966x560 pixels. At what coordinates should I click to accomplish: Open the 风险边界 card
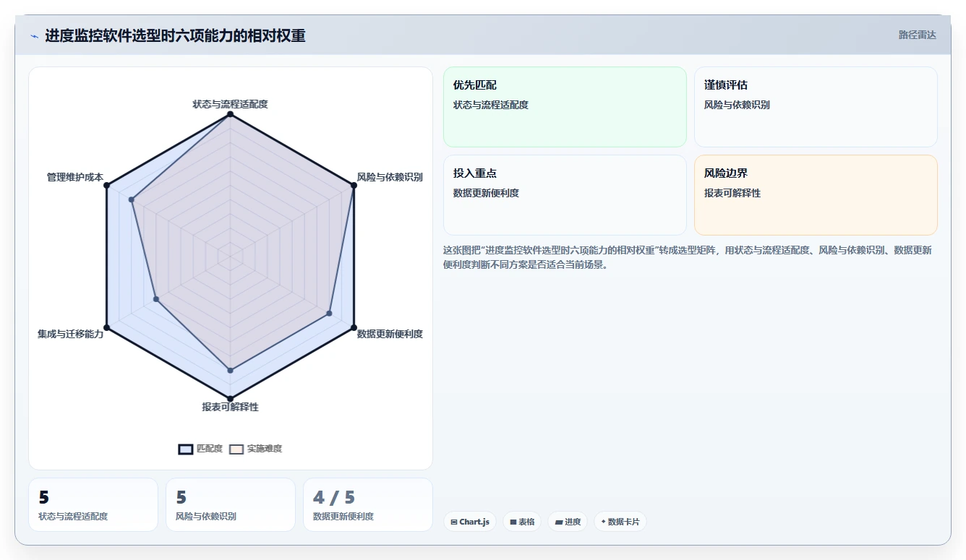[816, 195]
